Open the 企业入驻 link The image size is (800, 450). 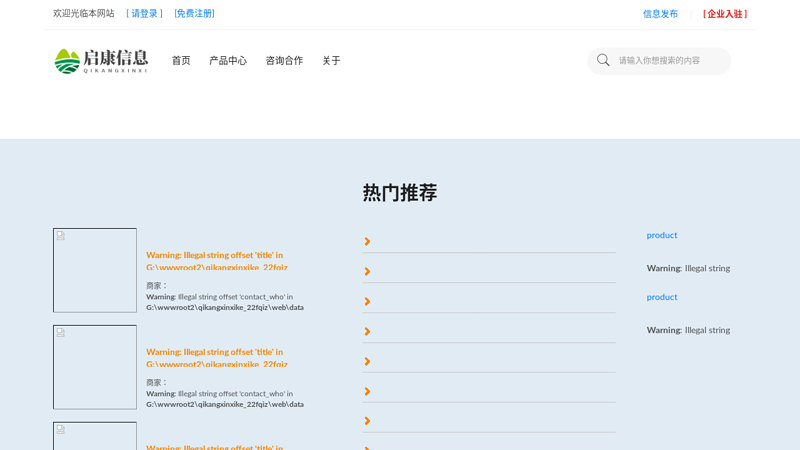click(x=724, y=14)
